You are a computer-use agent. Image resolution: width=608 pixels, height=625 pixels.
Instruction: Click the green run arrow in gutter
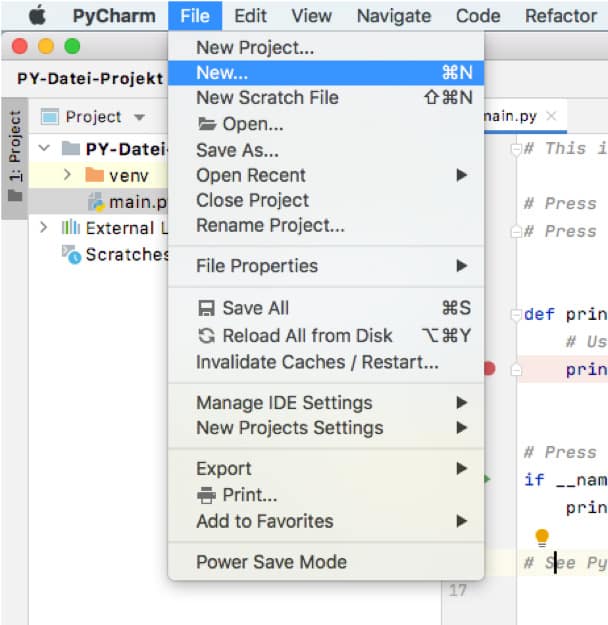tap(487, 479)
